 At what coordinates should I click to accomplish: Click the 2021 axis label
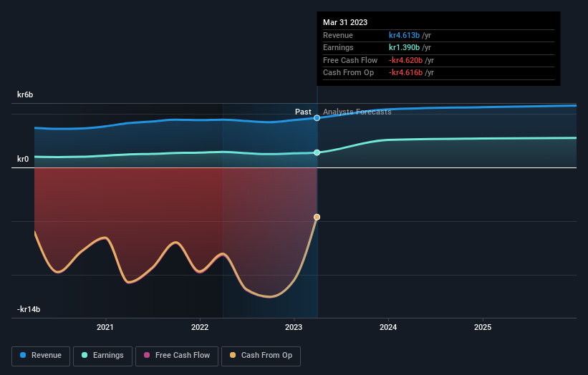(105, 327)
